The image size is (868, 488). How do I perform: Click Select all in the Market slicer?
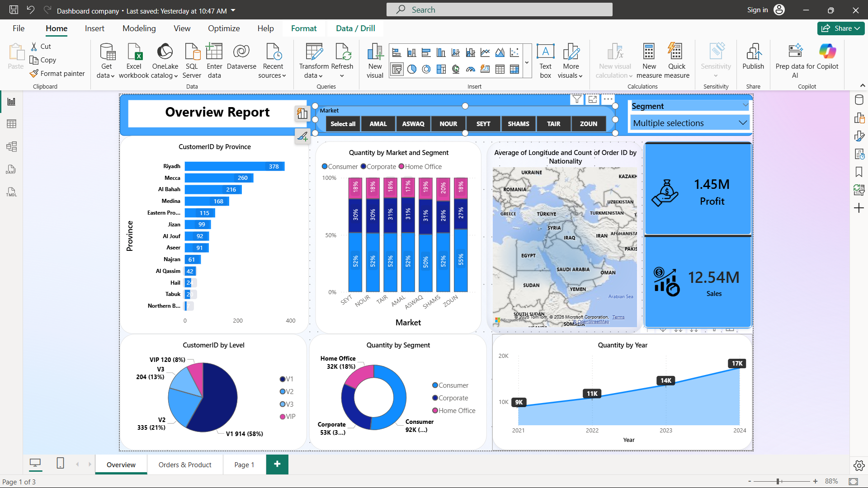[x=343, y=123]
